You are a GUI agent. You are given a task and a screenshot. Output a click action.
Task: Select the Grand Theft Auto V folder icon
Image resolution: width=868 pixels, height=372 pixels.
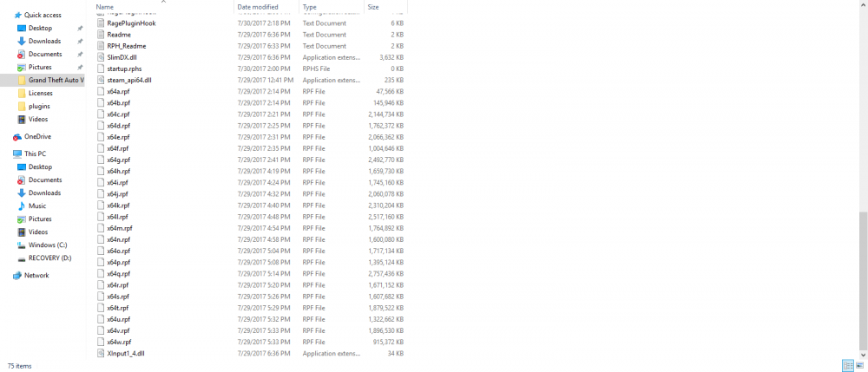point(22,80)
